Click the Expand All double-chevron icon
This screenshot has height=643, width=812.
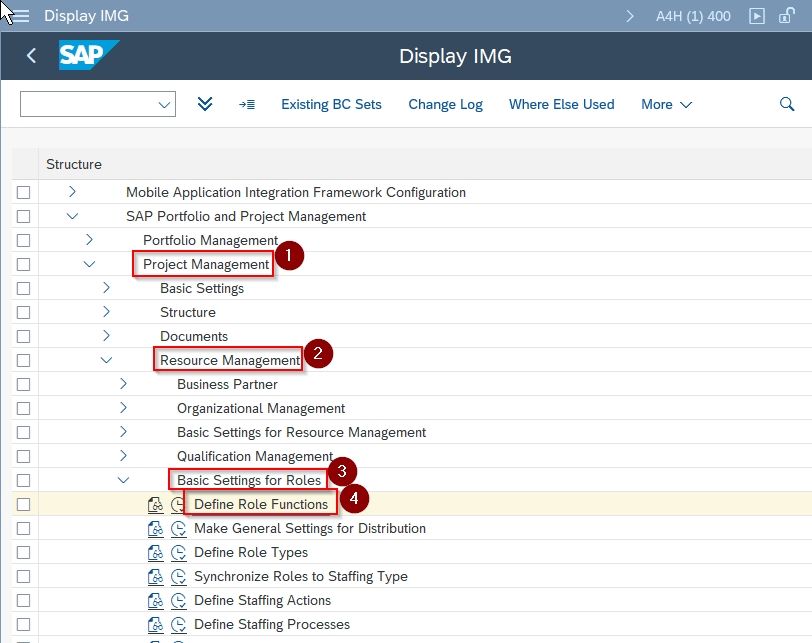tap(205, 104)
